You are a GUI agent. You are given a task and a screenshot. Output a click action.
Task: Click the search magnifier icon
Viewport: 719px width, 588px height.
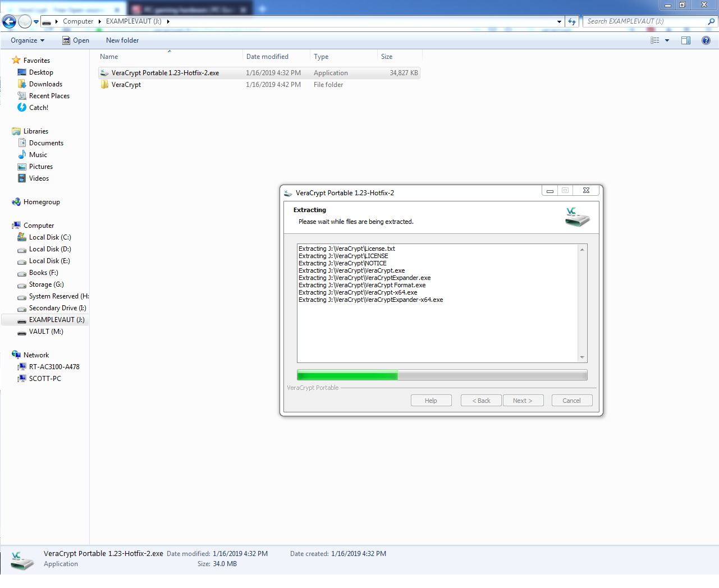(712, 21)
